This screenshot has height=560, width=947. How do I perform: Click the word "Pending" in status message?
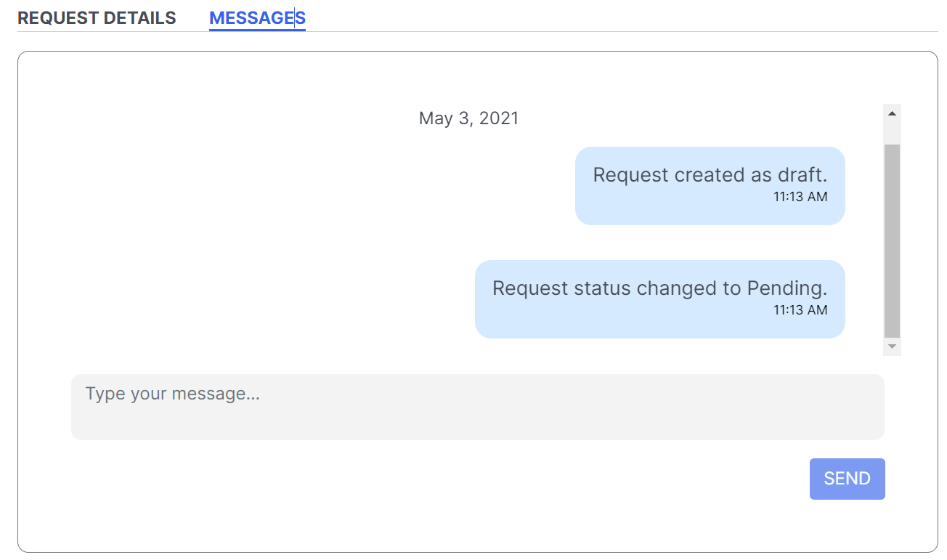pyautogui.click(x=787, y=288)
